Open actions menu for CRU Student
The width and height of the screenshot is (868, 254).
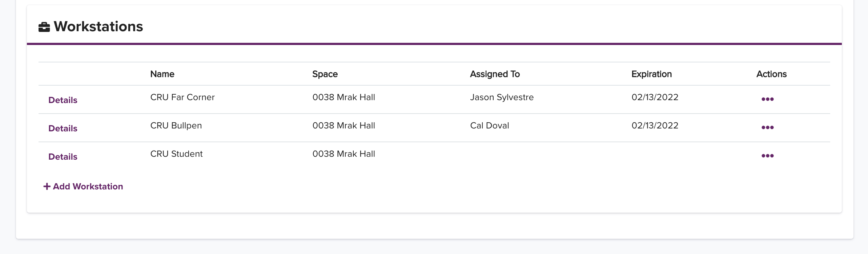[x=767, y=156]
